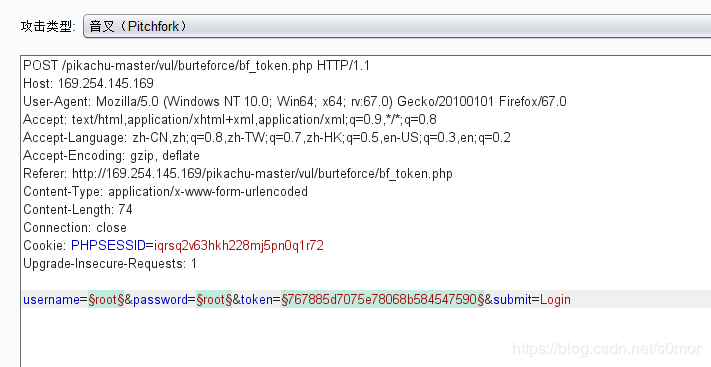Click the Content-Type header line
Screen dimensions: 711x367
click(166, 191)
